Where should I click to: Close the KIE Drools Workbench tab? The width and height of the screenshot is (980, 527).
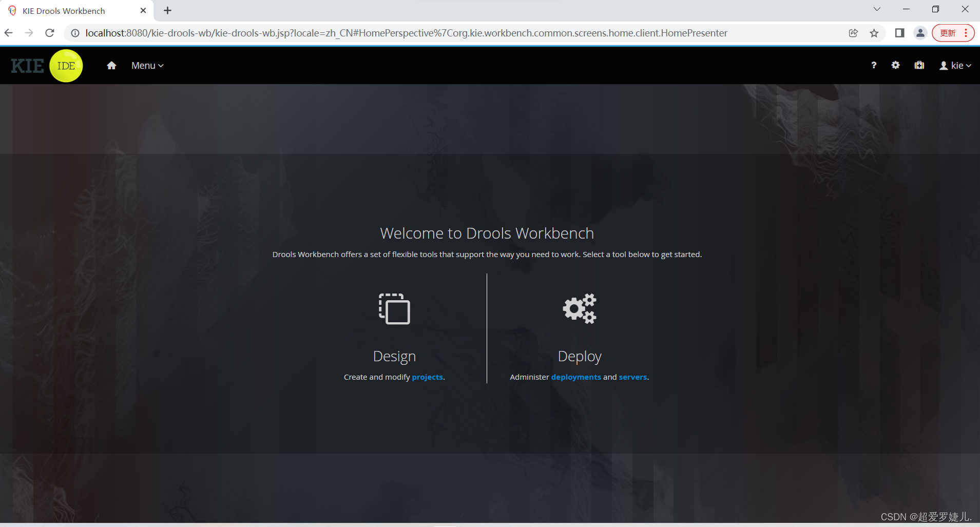143,10
